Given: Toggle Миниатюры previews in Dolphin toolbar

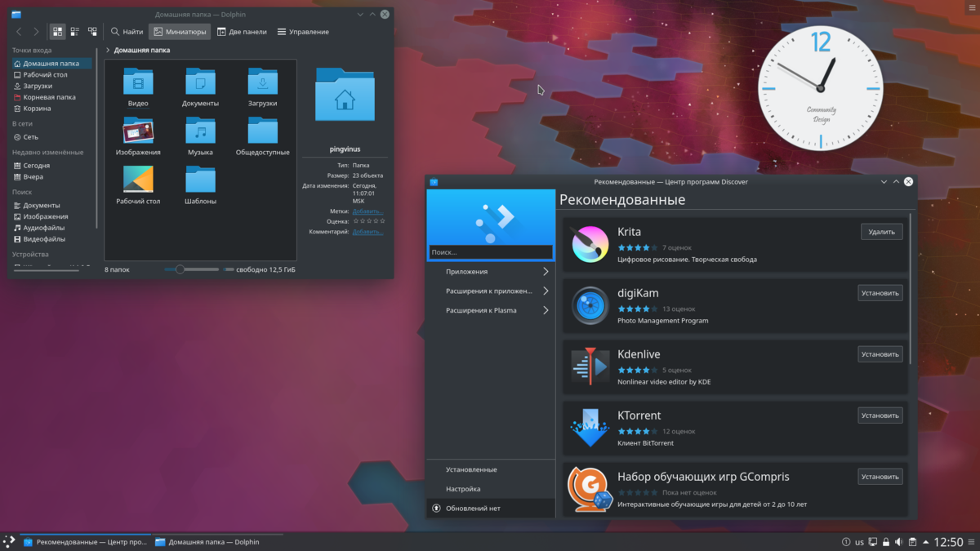Looking at the screenshot, I should click(x=180, y=32).
